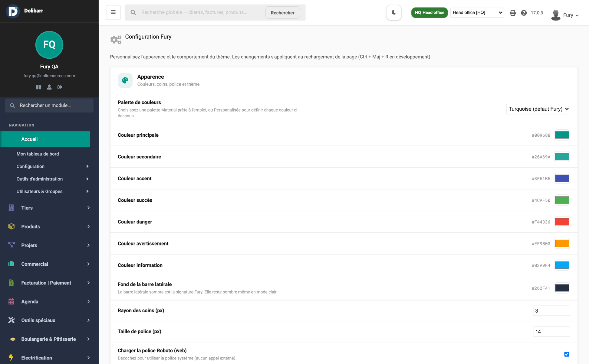Click the Produits box icon
The image size is (589, 364).
tap(11, 226)
